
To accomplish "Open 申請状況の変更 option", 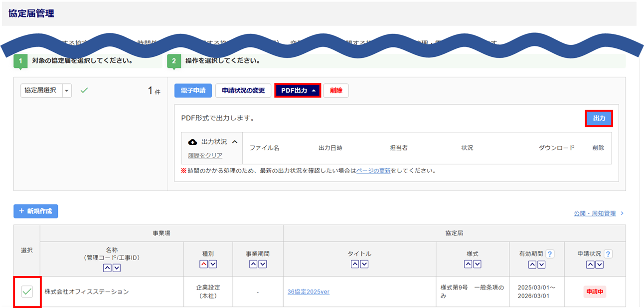I will [243, 90].
